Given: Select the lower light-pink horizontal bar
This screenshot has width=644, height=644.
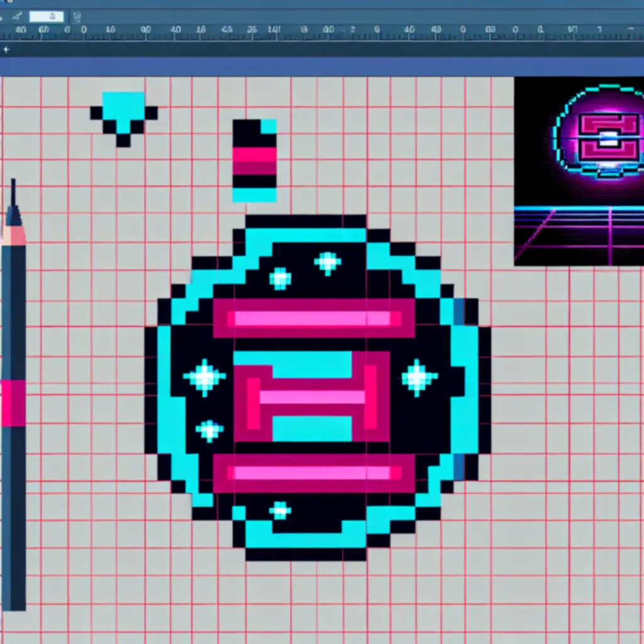Looking at the screenshot, I should click(x=313, y=472).
